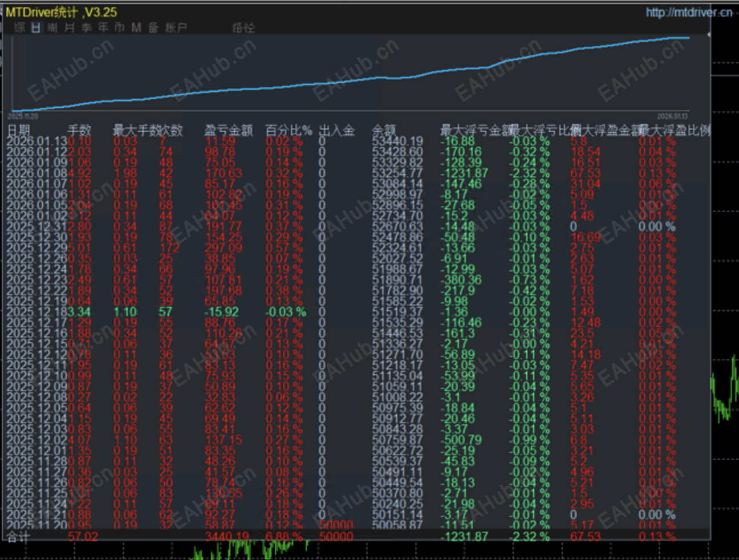Select the 2025.11.21 date row
Viewport: 739px width, 560px height.
tap(358, 514)
